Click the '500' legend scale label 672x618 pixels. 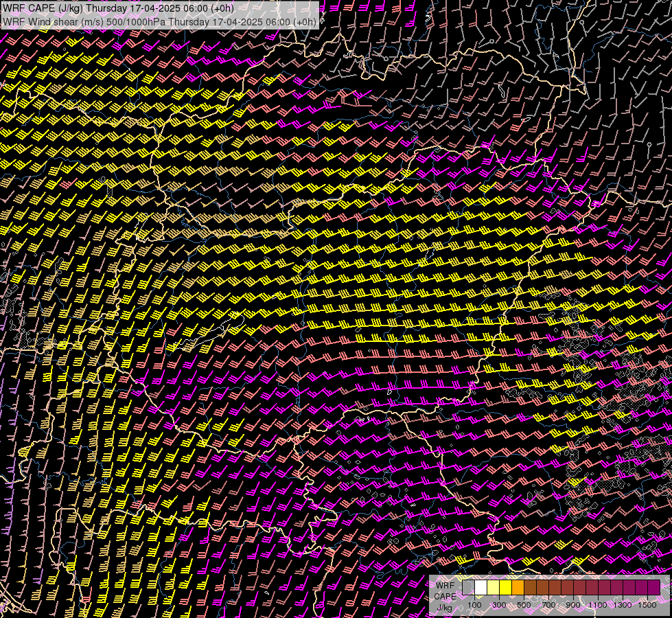coord(524,605)
